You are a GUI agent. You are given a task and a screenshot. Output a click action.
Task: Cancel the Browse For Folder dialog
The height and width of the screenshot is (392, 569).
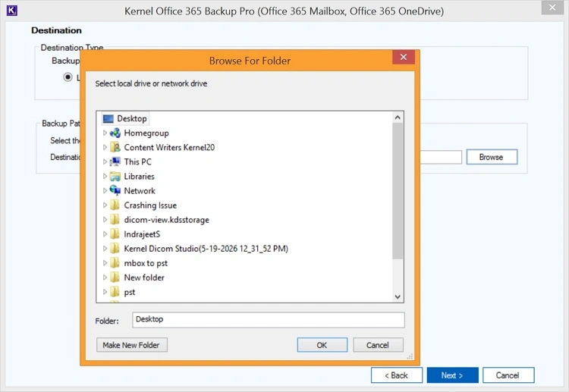point(378,345)
